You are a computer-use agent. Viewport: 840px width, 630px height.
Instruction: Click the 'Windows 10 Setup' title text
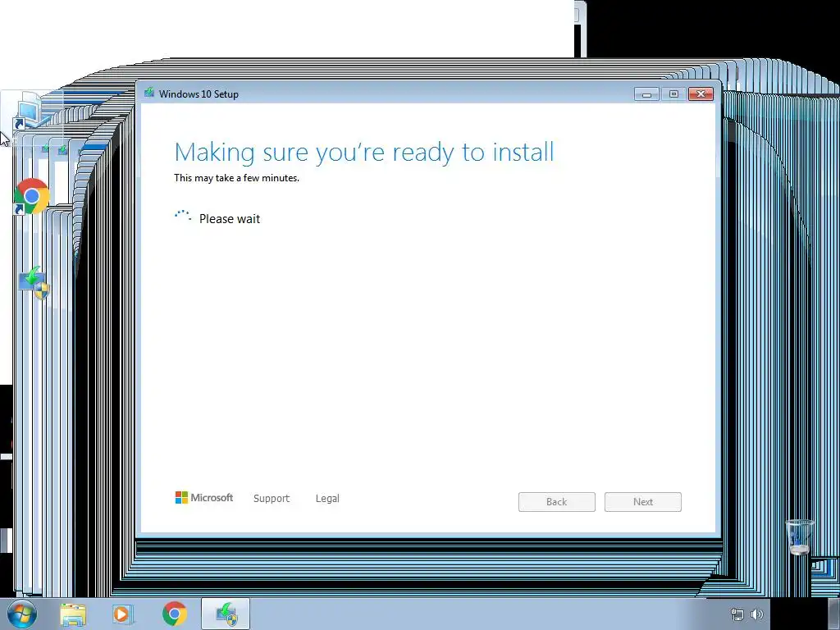(199, 94)
